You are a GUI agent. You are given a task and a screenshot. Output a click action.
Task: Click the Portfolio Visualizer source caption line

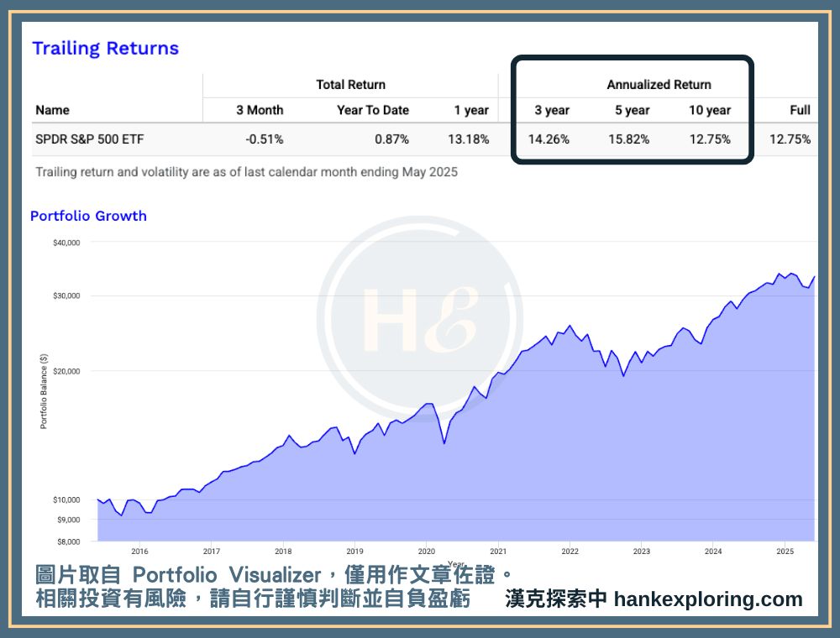tap(275, 575)
